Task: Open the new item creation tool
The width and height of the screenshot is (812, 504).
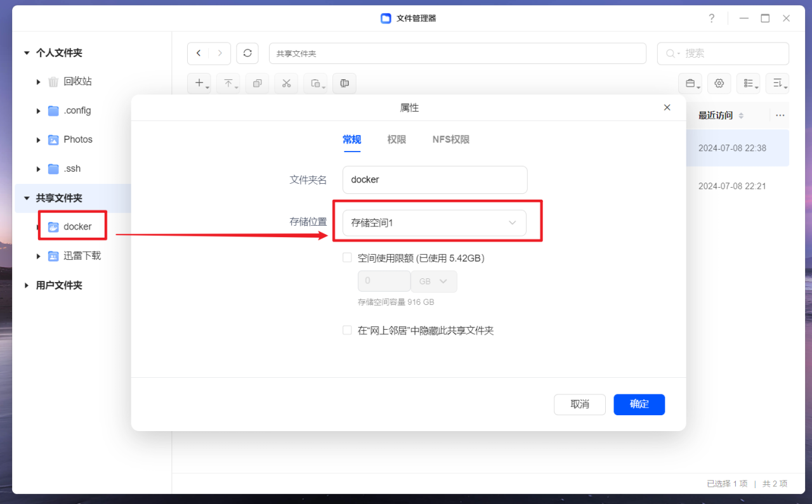Action: (x=199, y=83)
